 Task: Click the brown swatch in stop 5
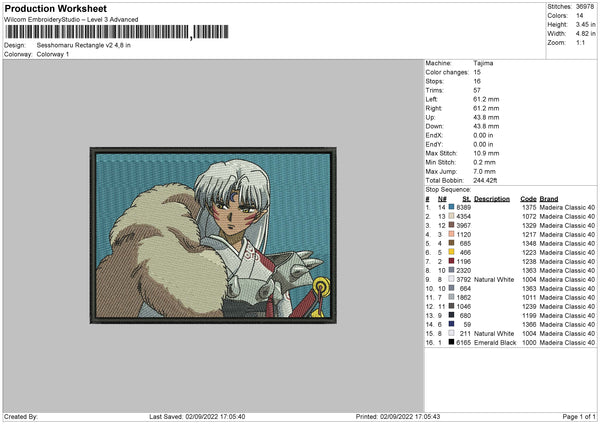(452, 243)
